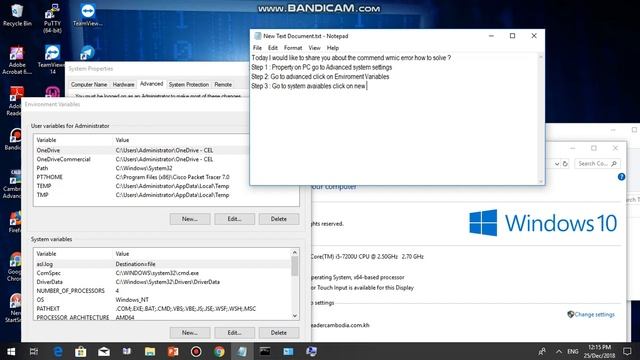Open the Action Center notifications icon
This screenshot has width=640, height=360.
click(x=627, y=351)
